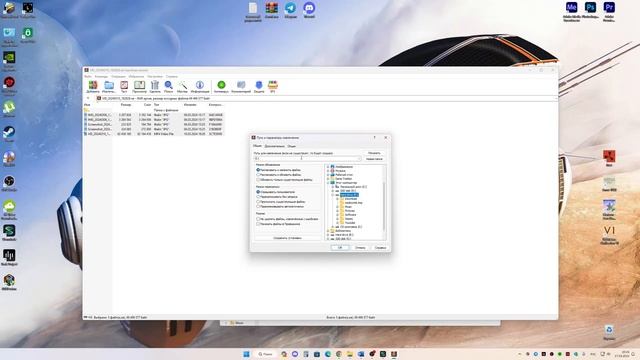Expand the Software folder in the tree

pos(338,215)
